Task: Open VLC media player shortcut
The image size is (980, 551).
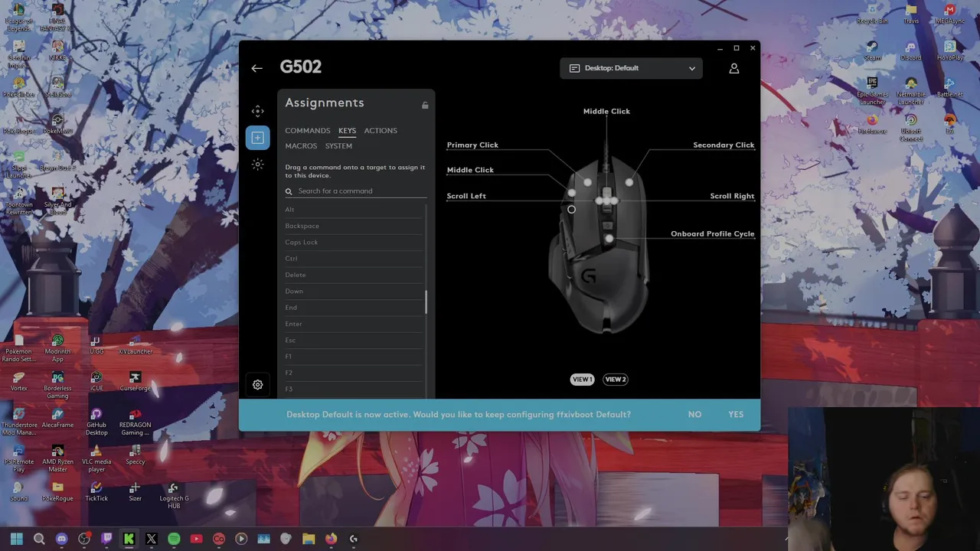Action: (96, 458)
